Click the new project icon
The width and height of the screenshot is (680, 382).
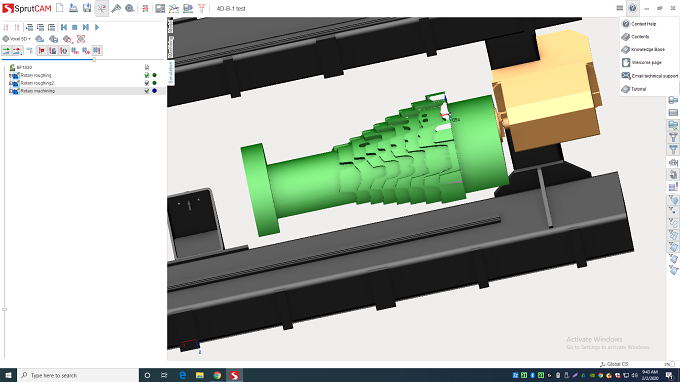60,8
